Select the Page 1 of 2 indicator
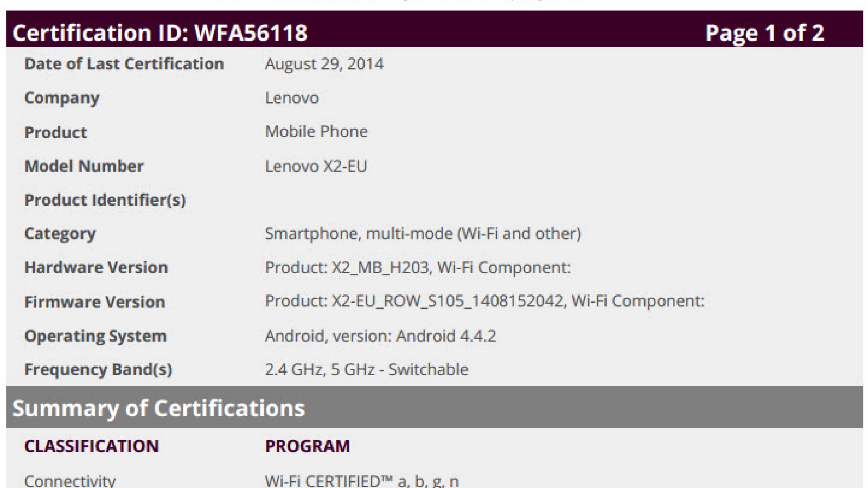The image size is (868, 488). [x=764, y=33]
